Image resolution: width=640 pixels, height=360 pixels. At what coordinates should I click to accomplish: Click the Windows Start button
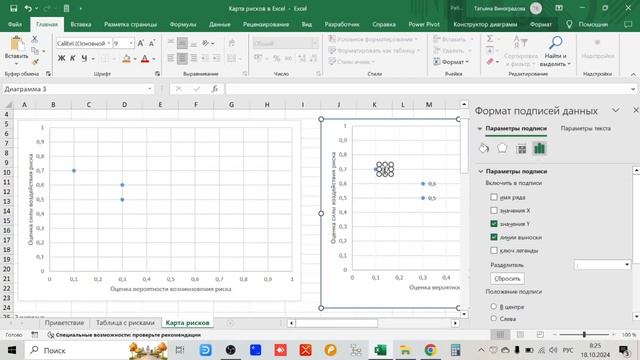click(11, 350)
